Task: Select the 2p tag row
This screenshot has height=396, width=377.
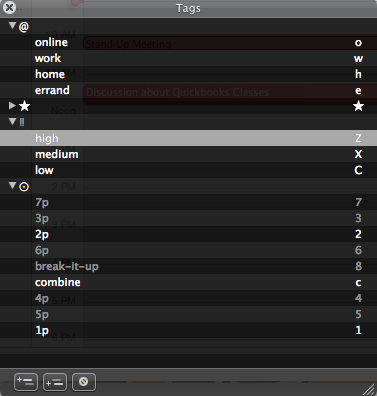Action: click(188, 234)
